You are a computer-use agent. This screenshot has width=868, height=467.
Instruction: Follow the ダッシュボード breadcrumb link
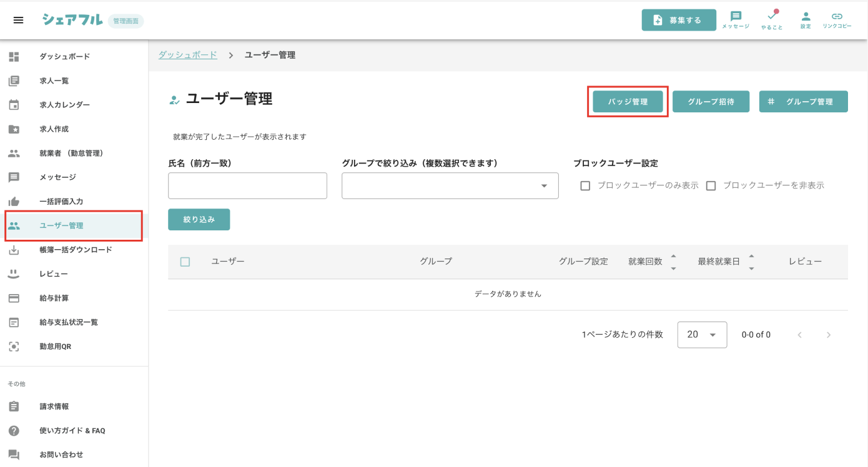coord(187,55)
